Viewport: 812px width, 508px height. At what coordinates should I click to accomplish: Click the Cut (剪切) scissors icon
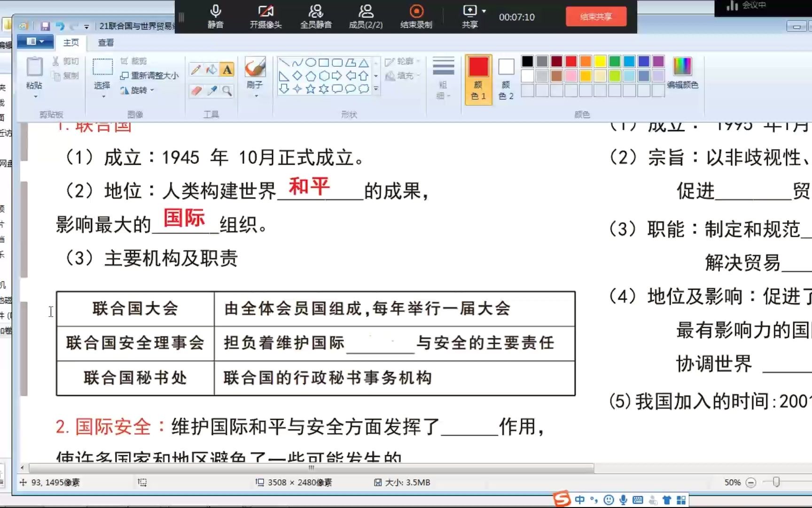[x=56, y=61]
